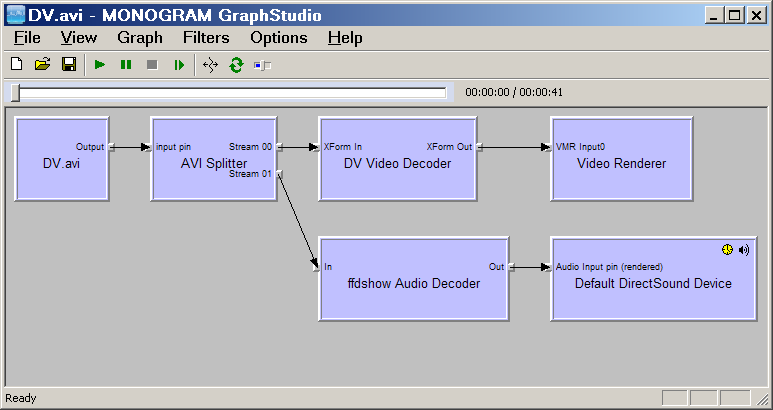Click the Stream 01 output pin
This screenshot has width=773, height=410.
[x=280, y=173]
